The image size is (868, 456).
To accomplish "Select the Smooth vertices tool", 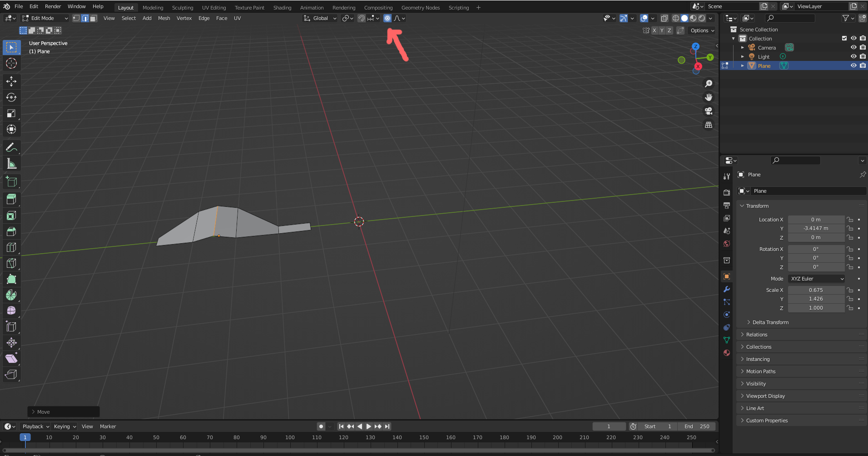I will click(11, 311).
